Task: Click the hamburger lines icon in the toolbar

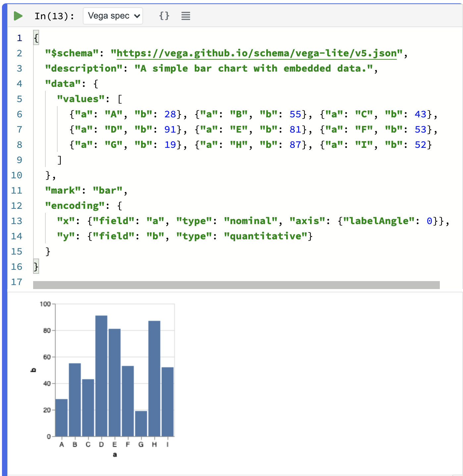Action: point(185,16)
